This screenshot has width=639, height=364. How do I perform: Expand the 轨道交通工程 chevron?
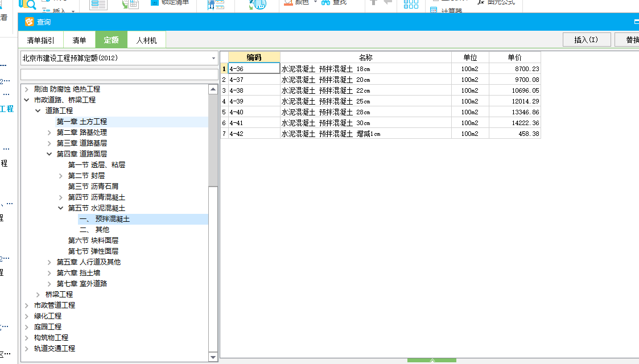point(27,349)
